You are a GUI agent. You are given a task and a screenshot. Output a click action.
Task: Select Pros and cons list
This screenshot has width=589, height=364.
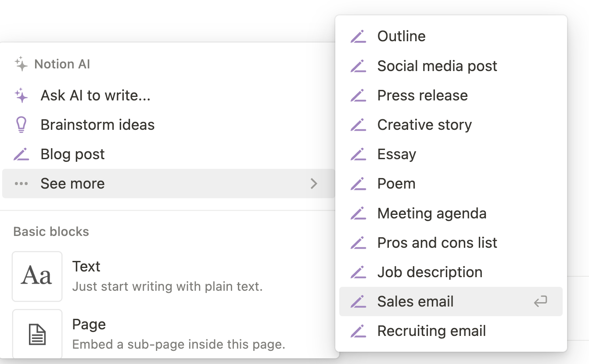[x=437, y=243]
